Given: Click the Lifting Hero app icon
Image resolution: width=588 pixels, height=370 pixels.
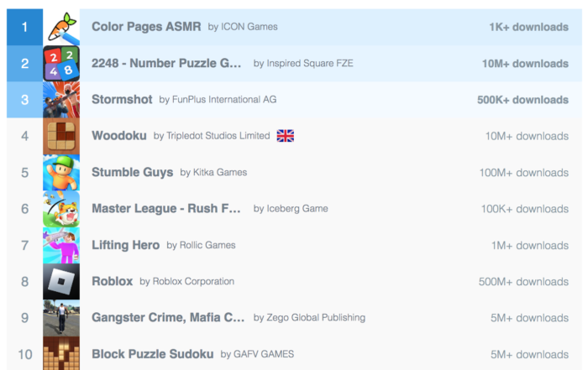Looking at the screenshot, I should pyautogui.click(x=61, y=245).
